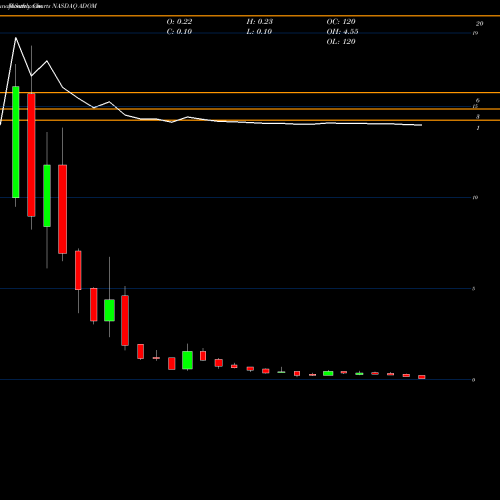This screenshot has height=500, width=500.
Task: Click the last red candlestick at far right
Action: click(422, 377)
